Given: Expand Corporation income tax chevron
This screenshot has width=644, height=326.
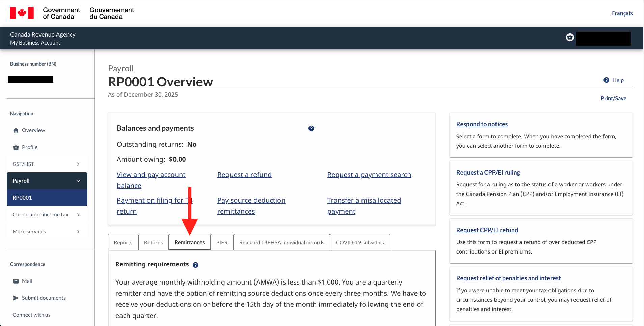Looking at the screenshot, I should click(x=78, y=215).
